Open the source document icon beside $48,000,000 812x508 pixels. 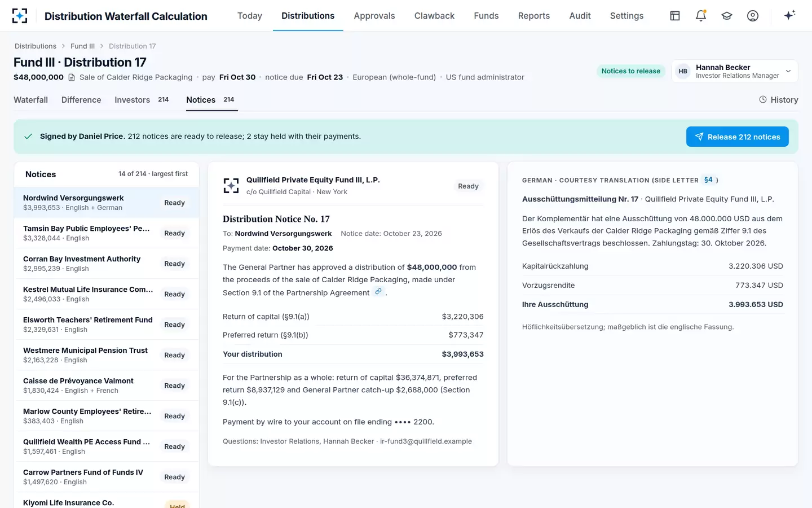[x=72, y=77]
